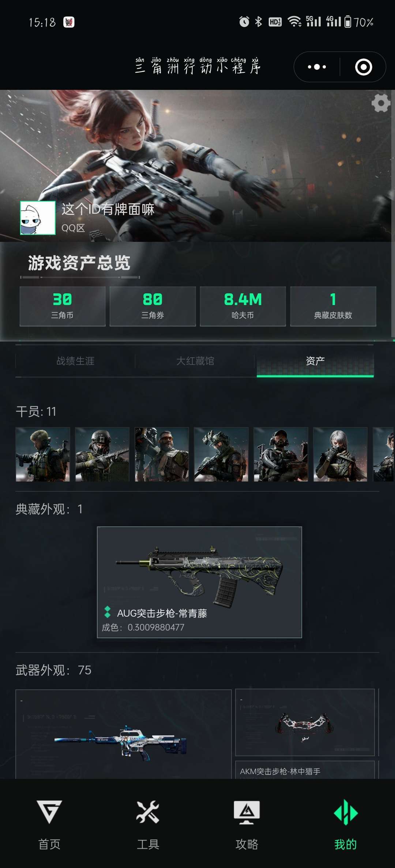
Task: Select the silver-haired operator portrait
Action: [x=341, y=454]
